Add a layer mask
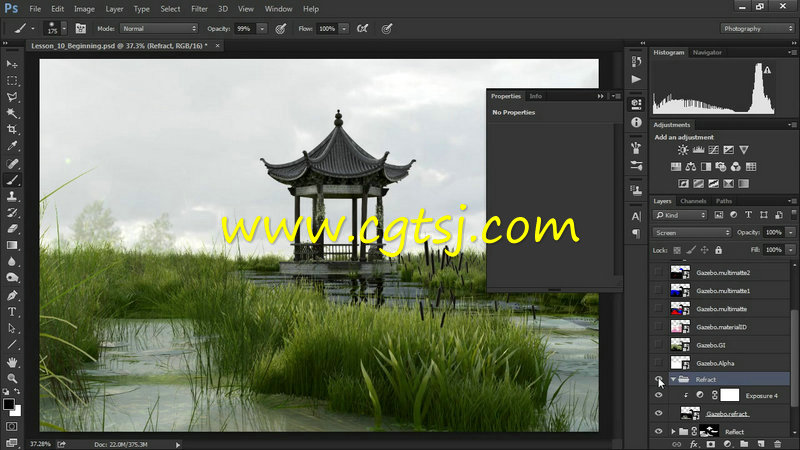Viewport: 800px width, 450px height. (x=711, y=444)
